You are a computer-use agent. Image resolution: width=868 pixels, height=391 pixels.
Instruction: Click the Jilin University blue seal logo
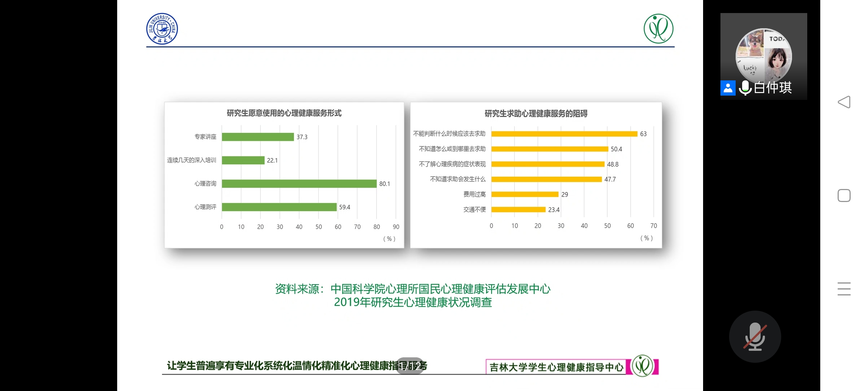point(162,29)
